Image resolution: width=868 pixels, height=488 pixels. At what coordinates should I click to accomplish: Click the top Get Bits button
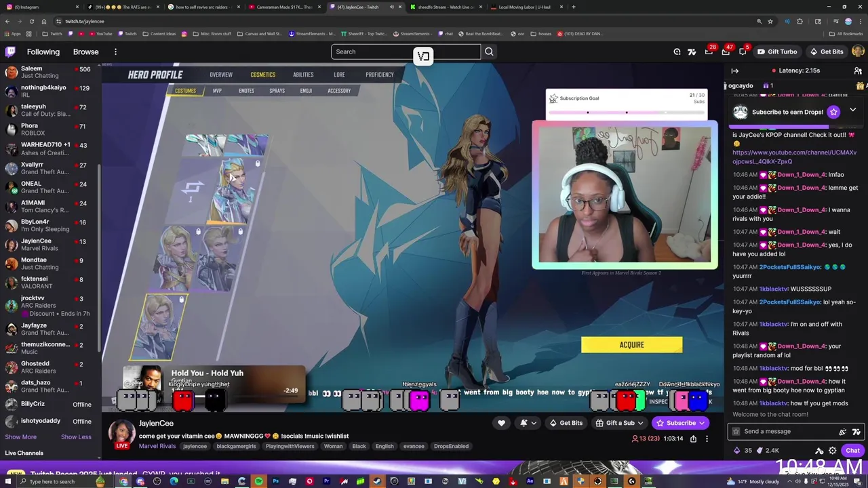[x=827, y=52]
